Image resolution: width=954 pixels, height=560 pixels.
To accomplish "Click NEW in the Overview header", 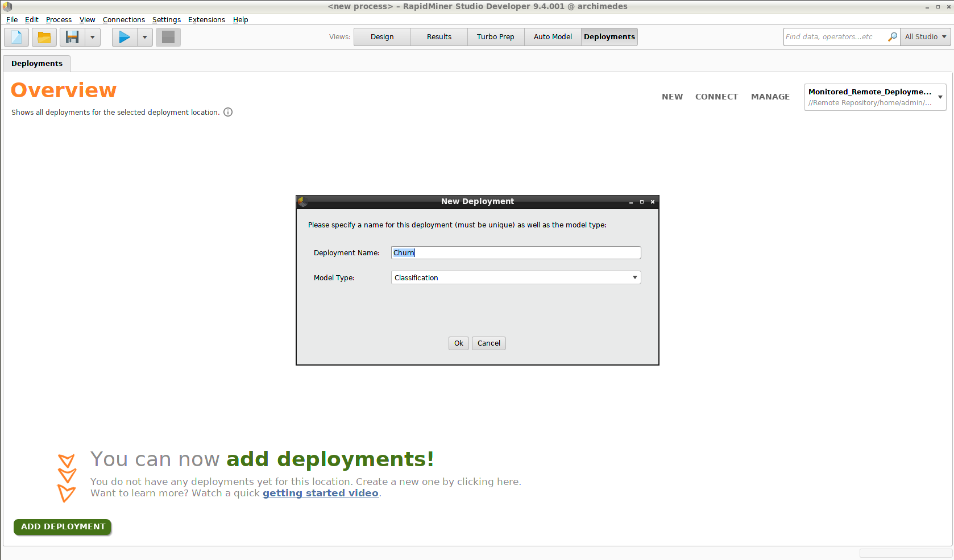I will coord(672,97).
